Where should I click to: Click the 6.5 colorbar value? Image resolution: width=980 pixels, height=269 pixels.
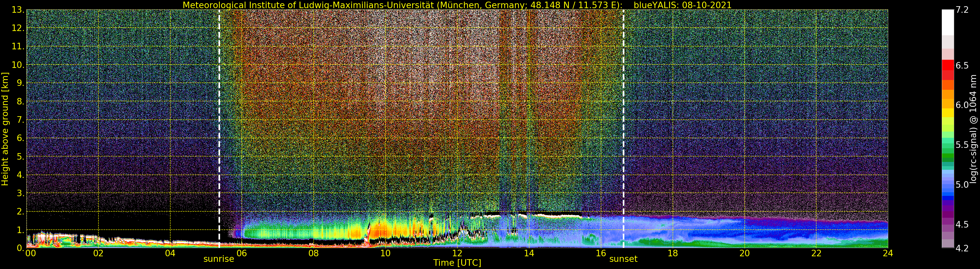[x=962, y=65]
